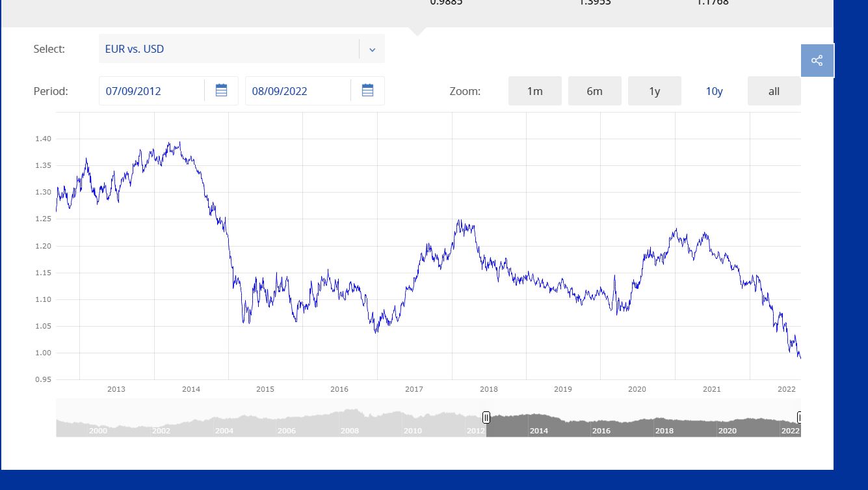Click the start date field 07/09/2012
868x490 pixels.
coord(152,91)
